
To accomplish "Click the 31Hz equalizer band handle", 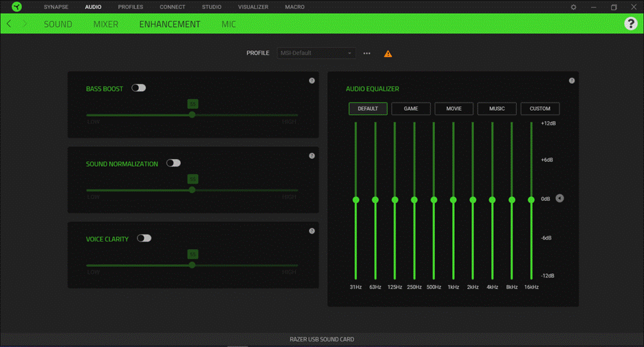I will click(356, 200).
